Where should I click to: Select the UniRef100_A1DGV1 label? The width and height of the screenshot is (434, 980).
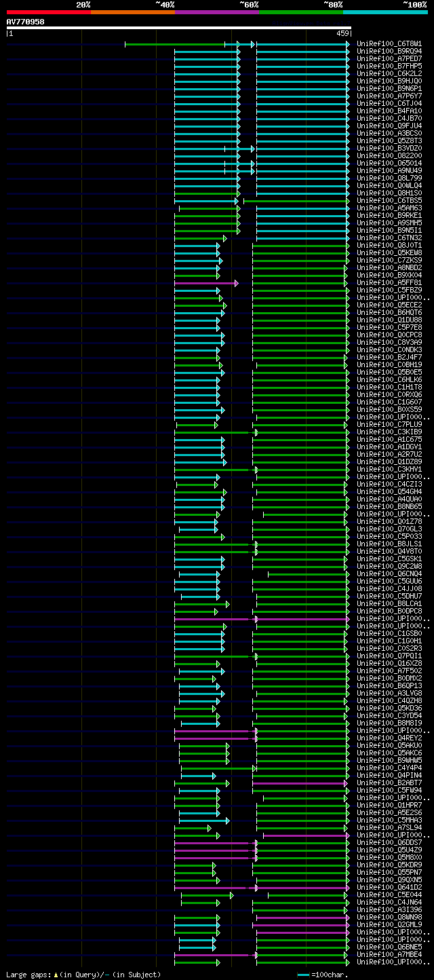point(389,447)
